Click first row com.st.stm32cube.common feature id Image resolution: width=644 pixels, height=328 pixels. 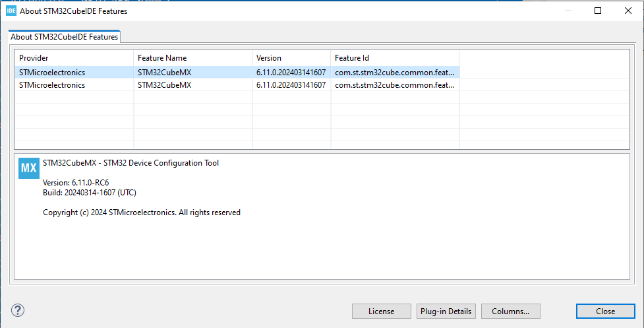click(x=395, y=73)
